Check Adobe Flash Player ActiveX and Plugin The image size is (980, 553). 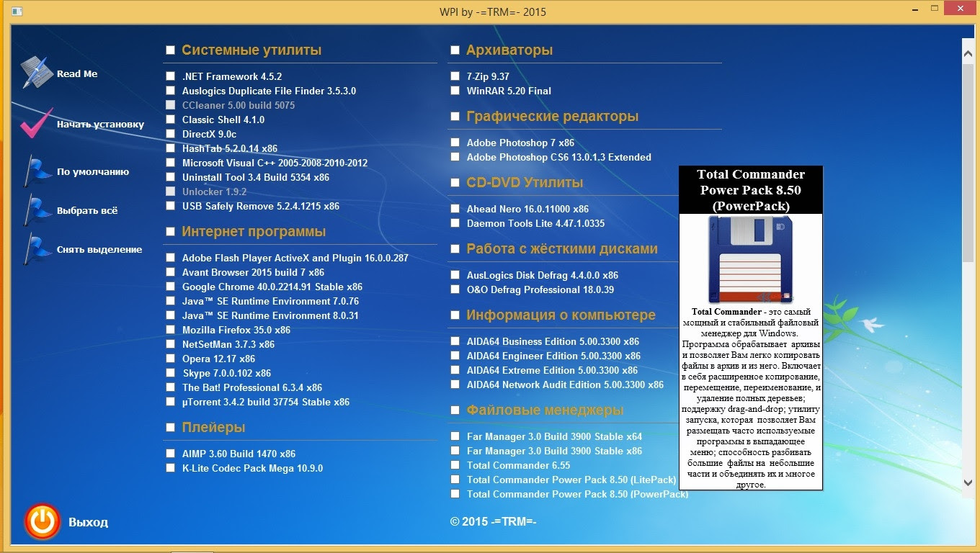170,258
